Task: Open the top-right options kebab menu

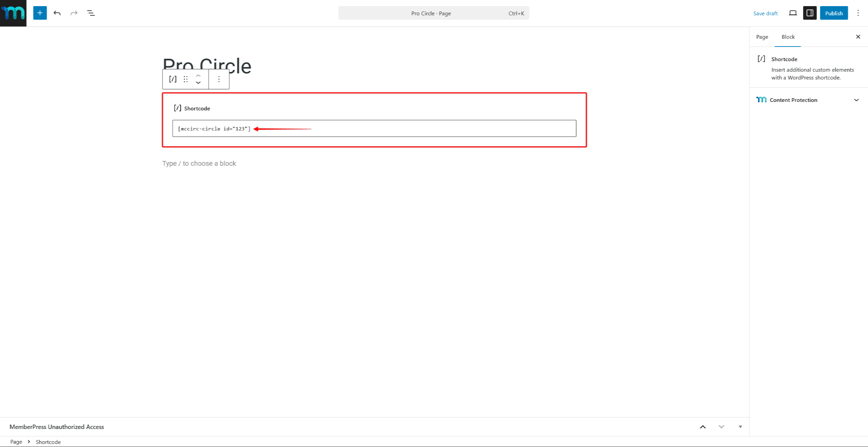Action: coord(858,13)
